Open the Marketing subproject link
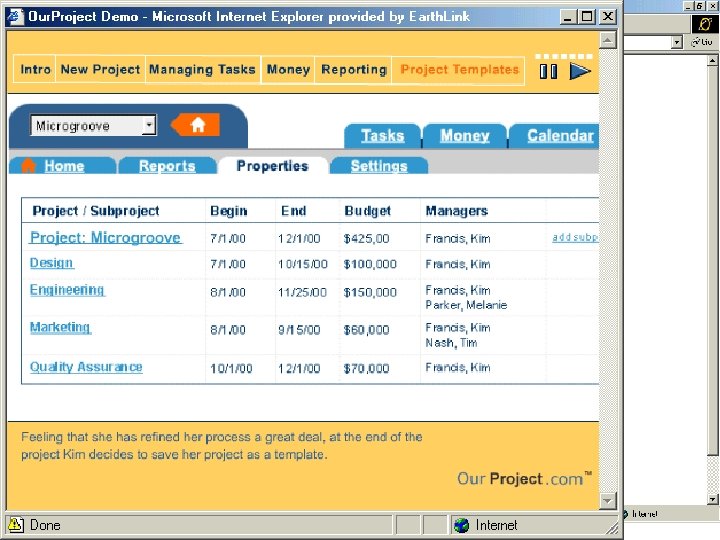Viewport: 720px width, 540px height. tap(60, 327)
